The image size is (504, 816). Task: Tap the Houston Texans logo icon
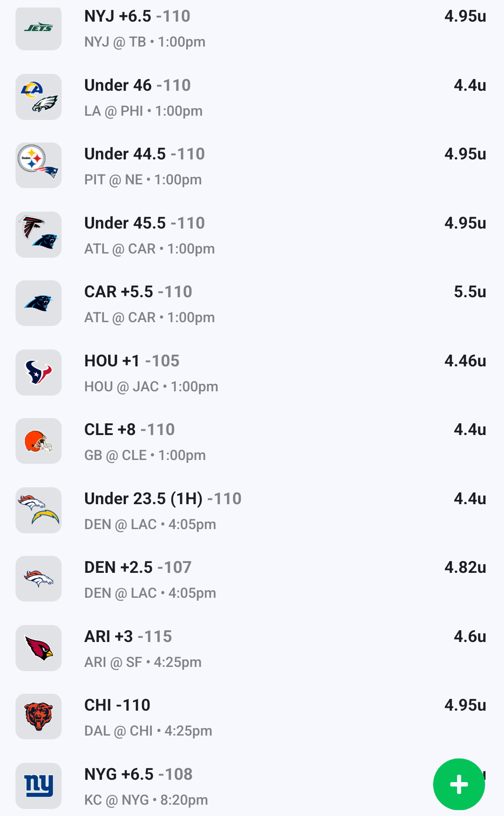39,372
